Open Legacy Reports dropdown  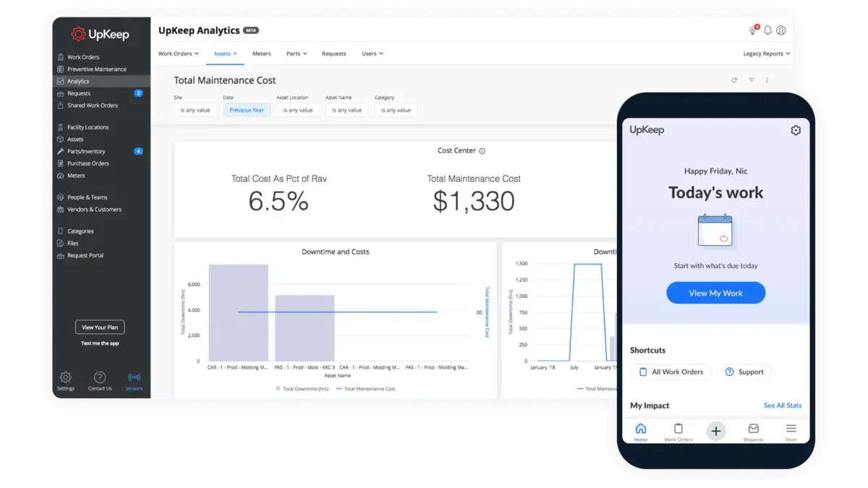tap(767, 53)
